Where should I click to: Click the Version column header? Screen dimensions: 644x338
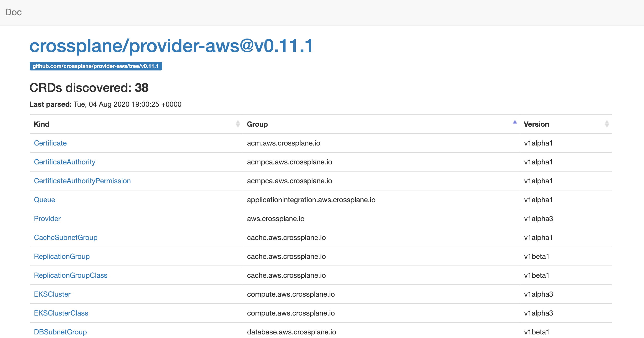tap(566, 124)
